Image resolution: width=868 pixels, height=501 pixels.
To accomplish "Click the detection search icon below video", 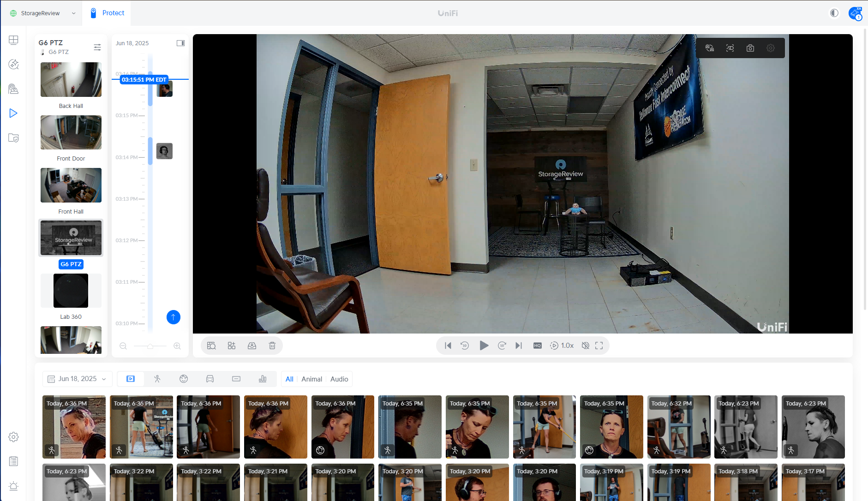I will tap(211, 346).
